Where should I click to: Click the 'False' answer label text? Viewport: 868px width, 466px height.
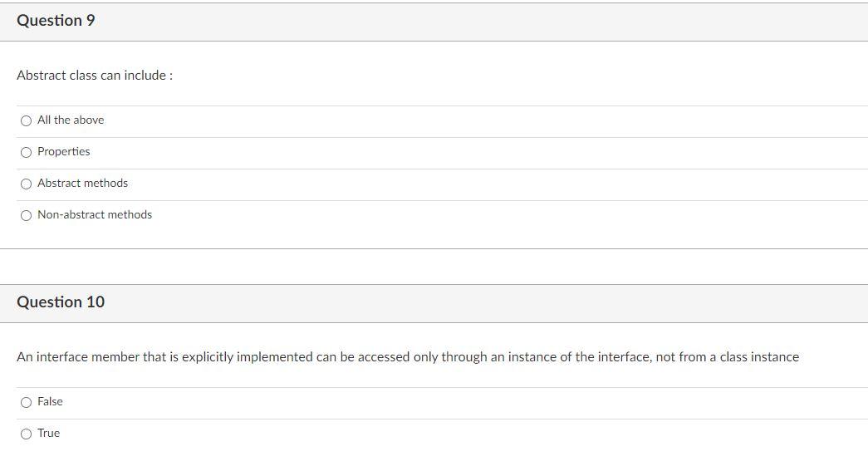click(50, 402)
